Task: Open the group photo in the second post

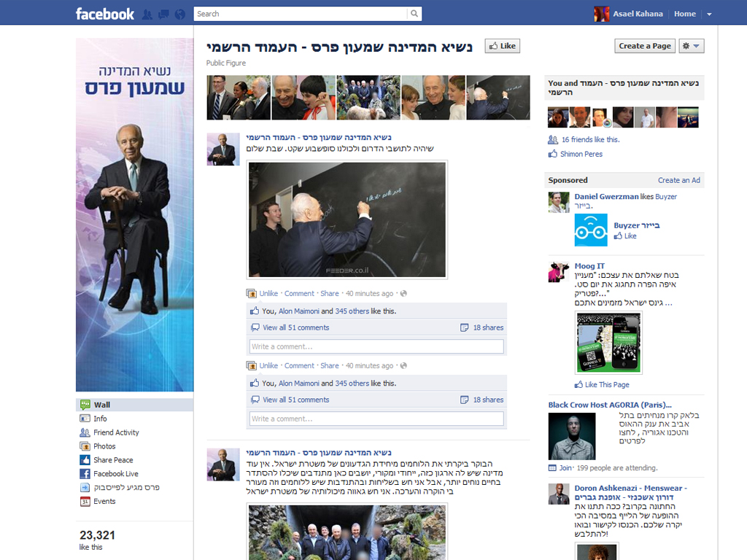Action: click(x=347, y=532)
